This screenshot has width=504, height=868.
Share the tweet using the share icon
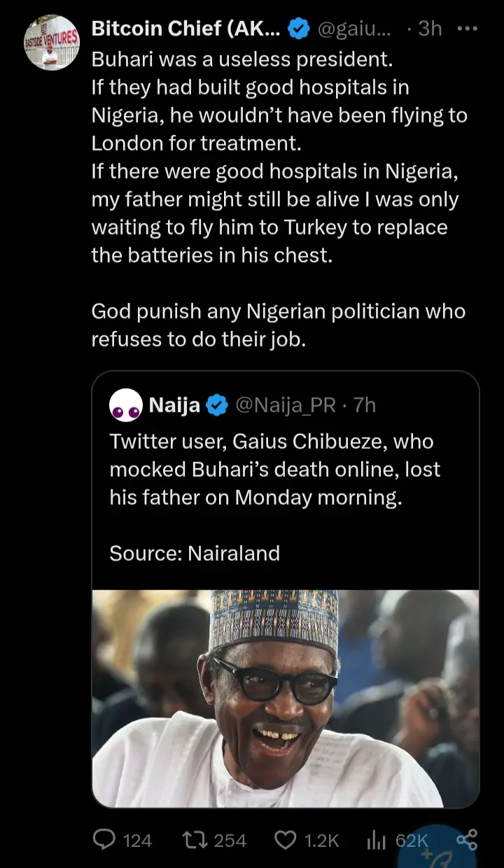pos(466,839)
